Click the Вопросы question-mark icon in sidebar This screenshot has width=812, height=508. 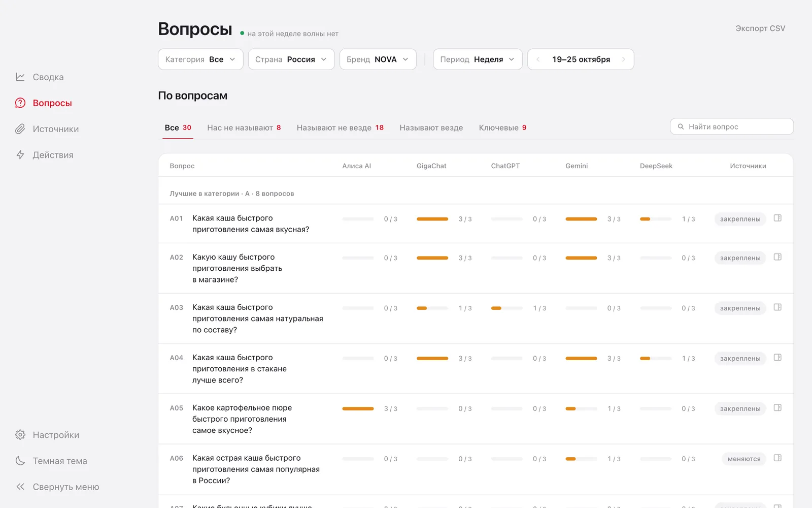(20, 103)
